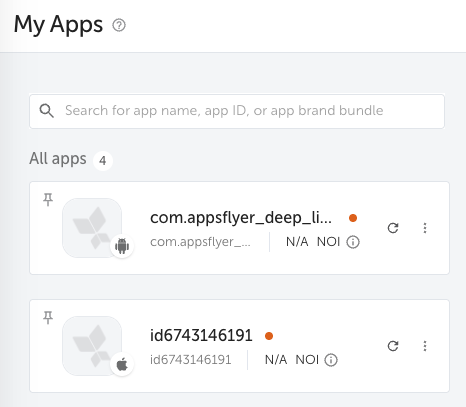The image size is (466, 407).
Task: Click the Android platform badge icon
Action: pyautogui.click(x=122, y=246)
